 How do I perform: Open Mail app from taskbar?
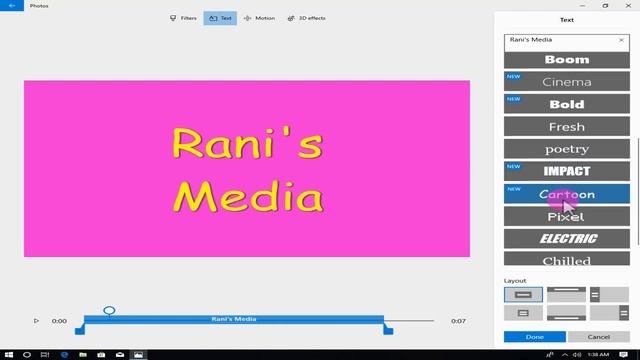click(120, 355)
